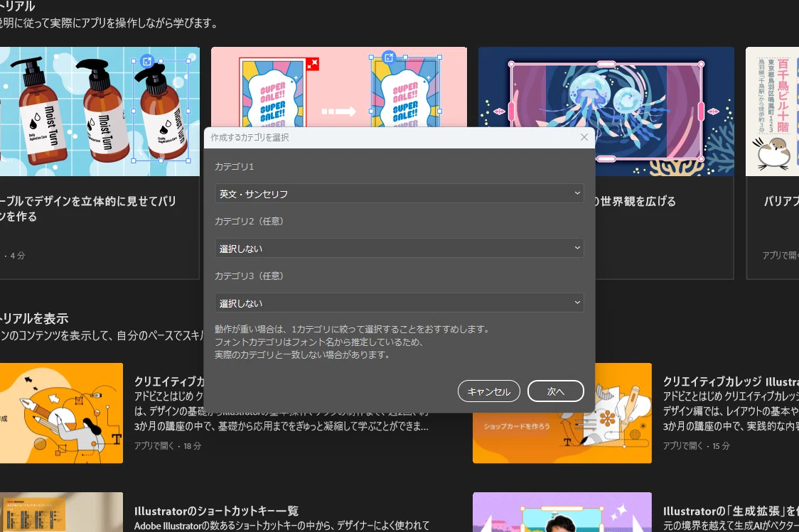Click the キャンセル button
799x532 pixels.
[488, 391]
